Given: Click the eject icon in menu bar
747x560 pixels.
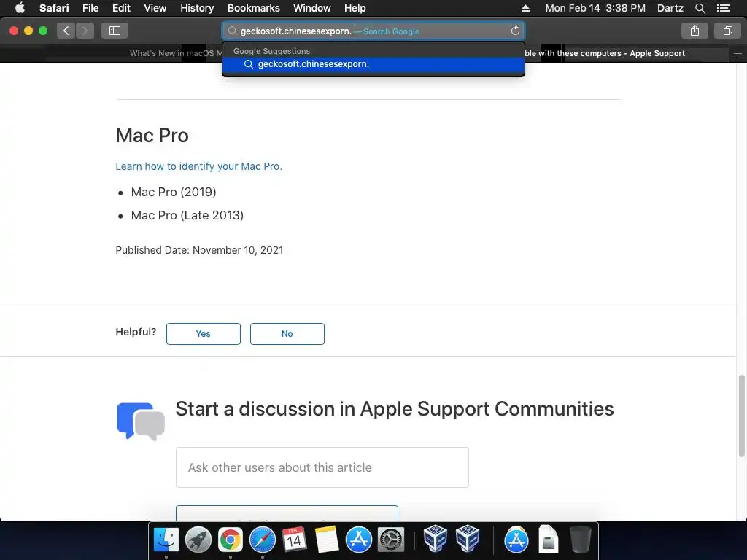Looking at the screenshot, I should click(x=525, y=8).
